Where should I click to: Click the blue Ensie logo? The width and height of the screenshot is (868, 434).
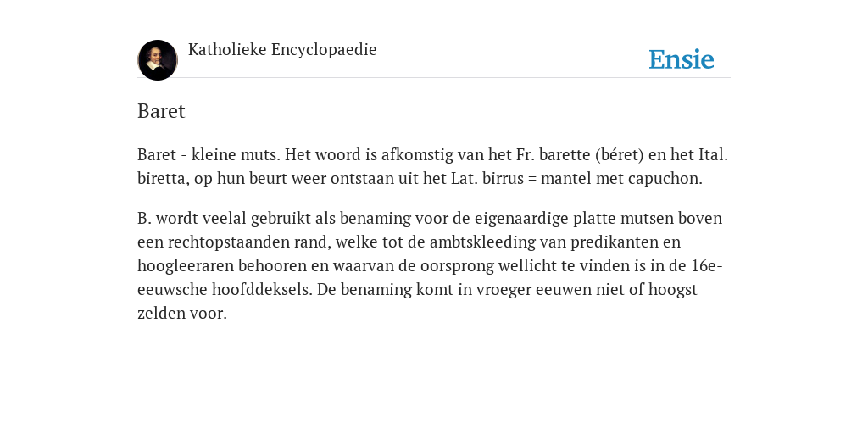(682, 59)
